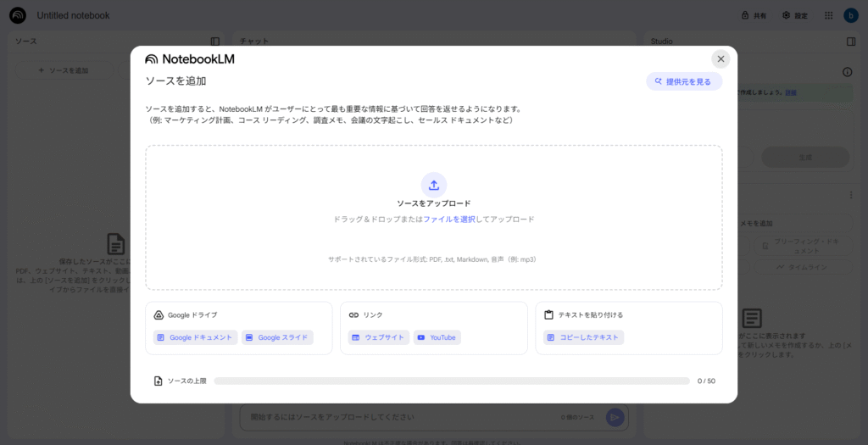The width and height of the screenshot is (868, 445).
Task: Click the Google ドキュメント document icon
Action: click(160, 337)
